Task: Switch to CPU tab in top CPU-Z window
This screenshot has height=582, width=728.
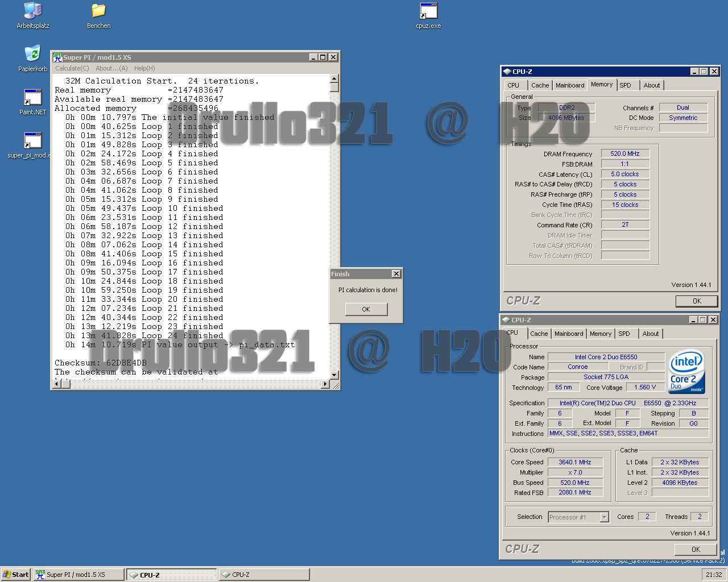Action: coord(514,85)
